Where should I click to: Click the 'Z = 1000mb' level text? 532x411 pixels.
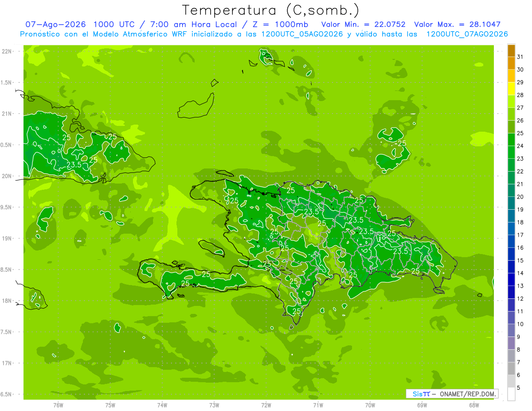(x=281, y=24)
